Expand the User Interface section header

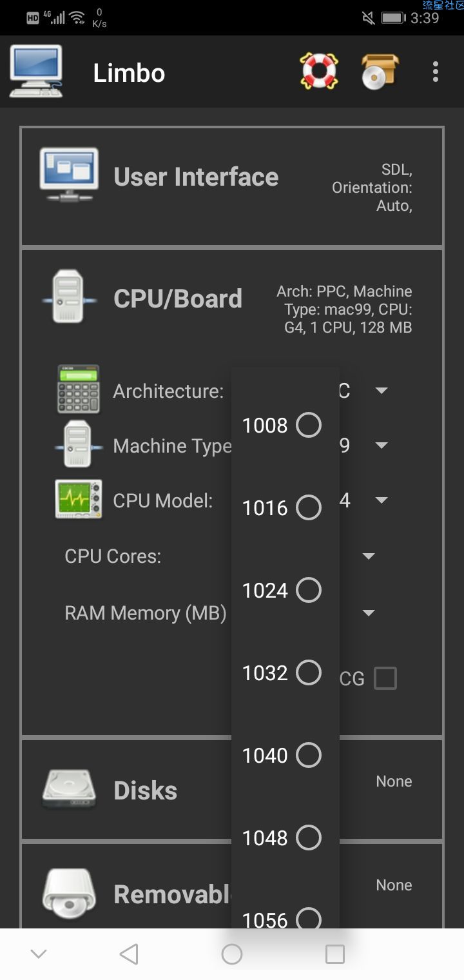(x=232, y=186)
